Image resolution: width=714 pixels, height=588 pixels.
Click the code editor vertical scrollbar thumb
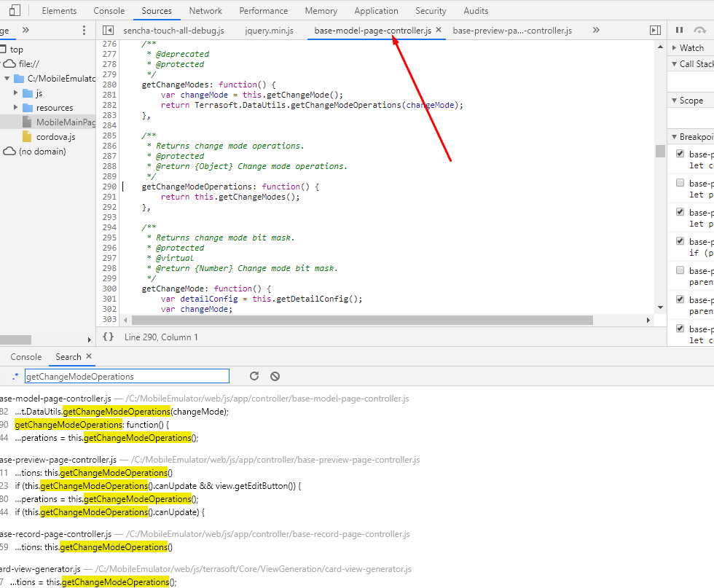[660, 151]
